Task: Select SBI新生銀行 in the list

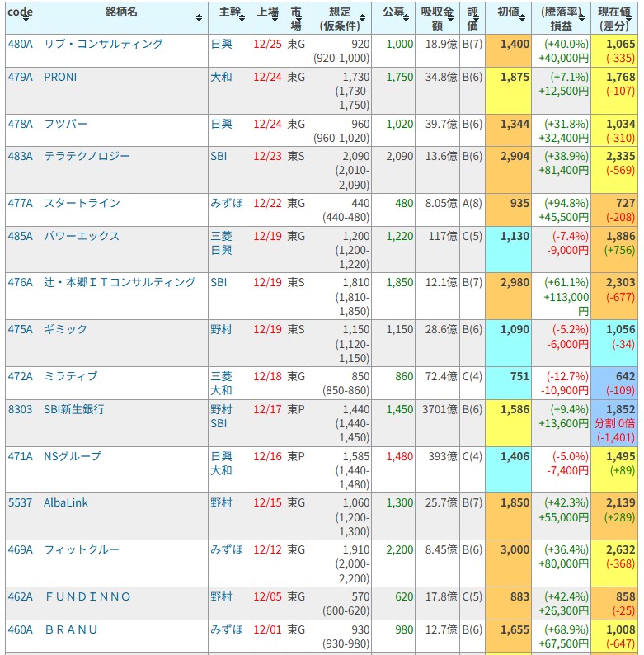Action: point(74,409)
